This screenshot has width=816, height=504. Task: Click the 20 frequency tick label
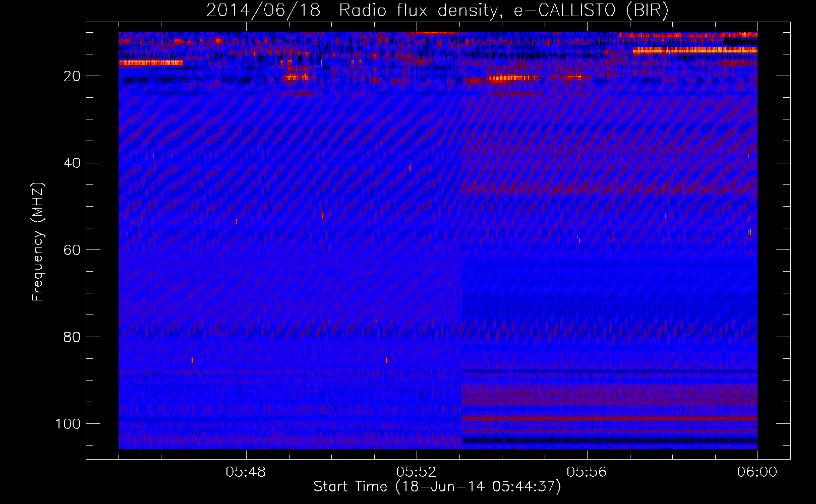73,76
